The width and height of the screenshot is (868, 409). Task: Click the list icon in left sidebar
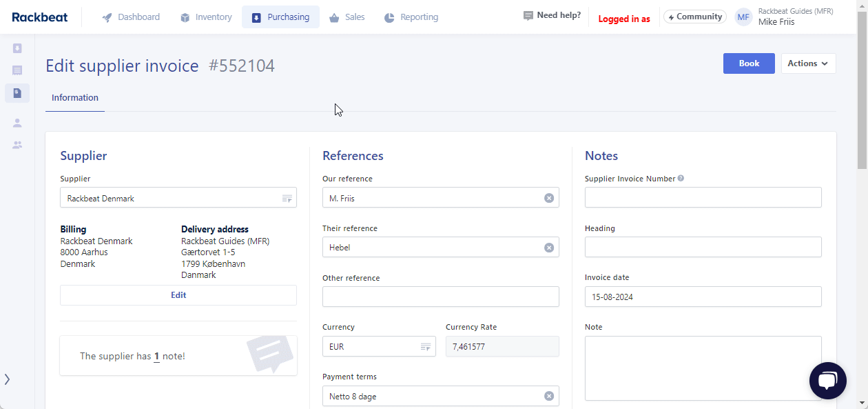point(17,70)
